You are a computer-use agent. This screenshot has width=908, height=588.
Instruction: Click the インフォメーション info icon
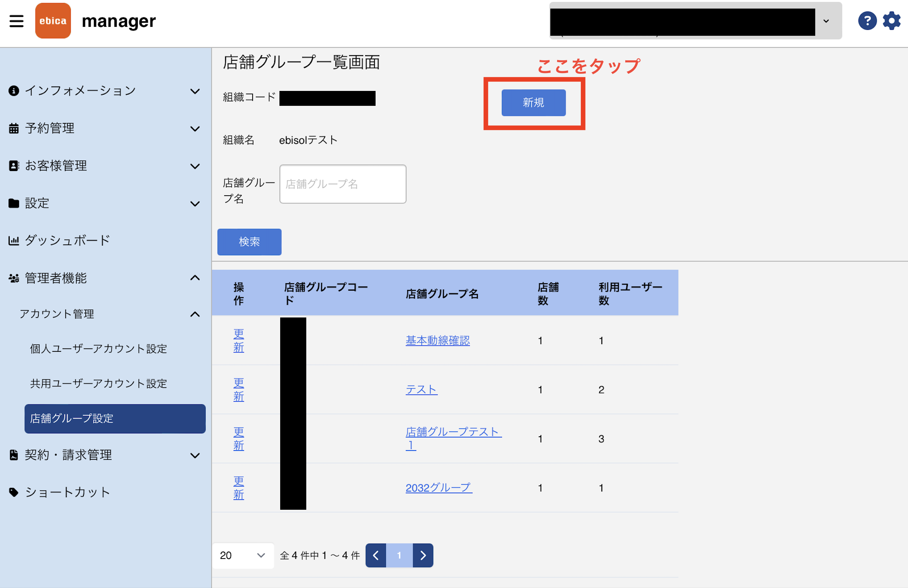14,91
